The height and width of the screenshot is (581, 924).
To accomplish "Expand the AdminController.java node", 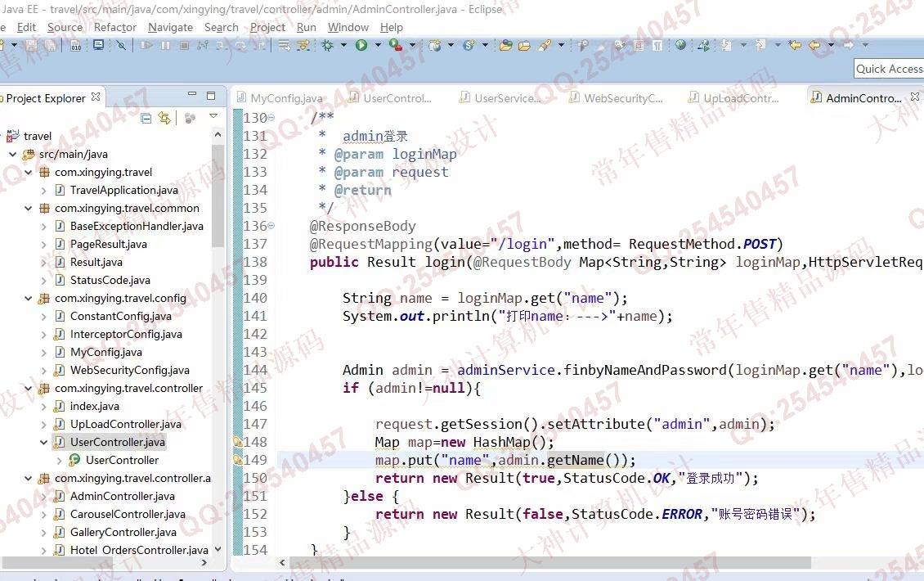I will pyautogui.click(x=43, y=497).
